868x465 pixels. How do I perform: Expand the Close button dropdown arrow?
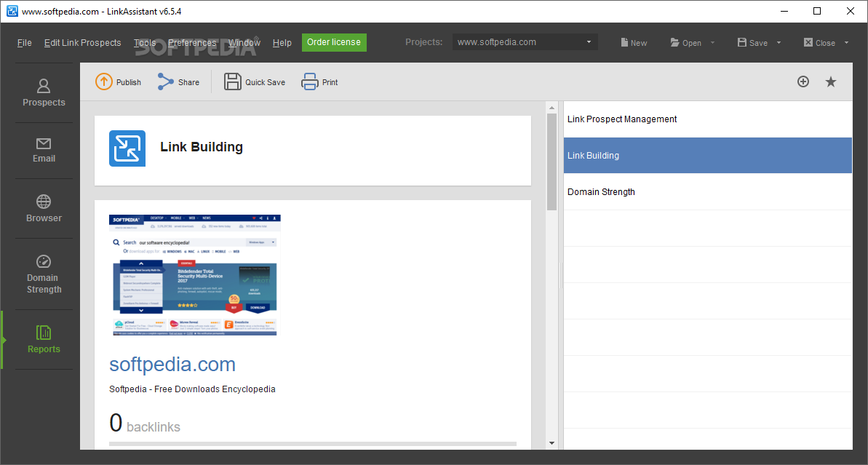pyautogui.click(x=846, y=43)
